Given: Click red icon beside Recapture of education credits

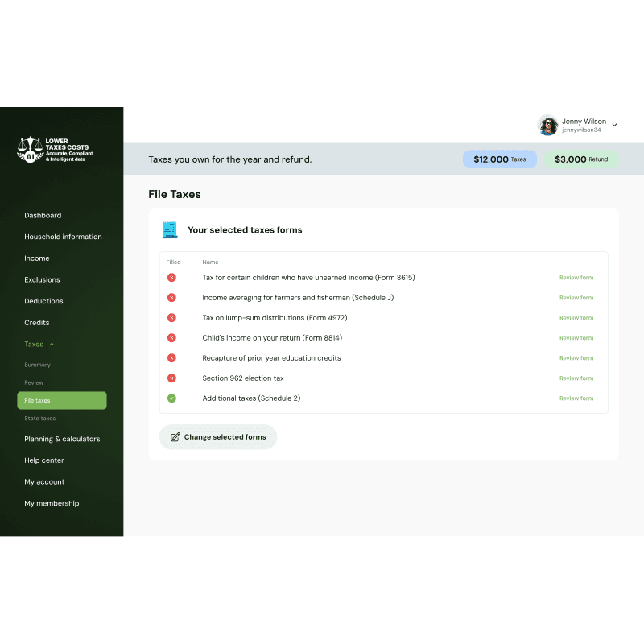Looking at the screenshot, I should coord(171,358).
